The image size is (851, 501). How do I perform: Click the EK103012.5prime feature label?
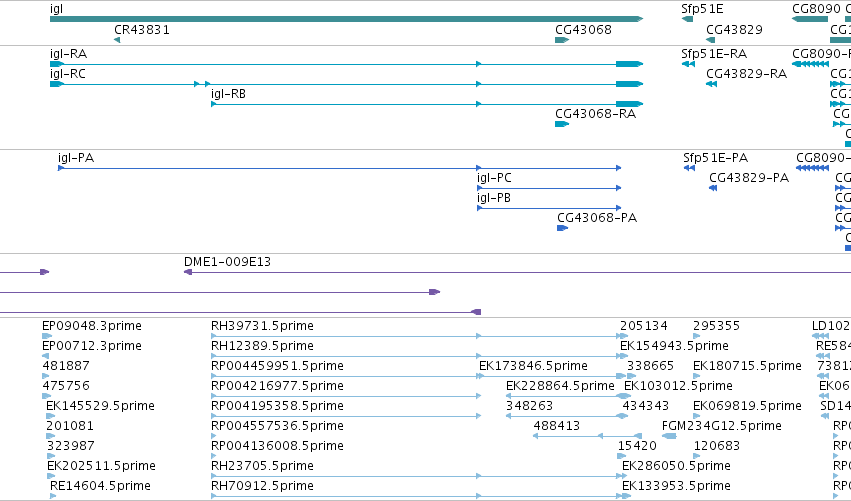coord(678,386)
